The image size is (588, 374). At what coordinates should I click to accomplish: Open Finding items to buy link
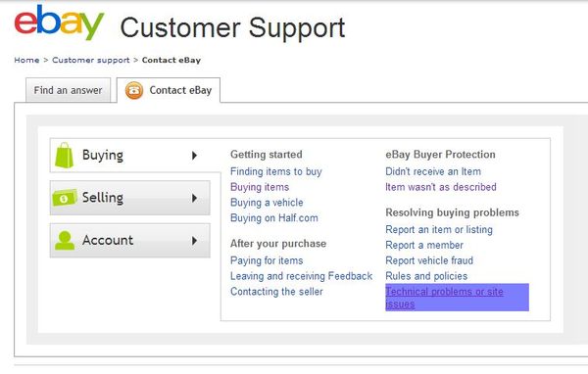(x=276, y=171)
